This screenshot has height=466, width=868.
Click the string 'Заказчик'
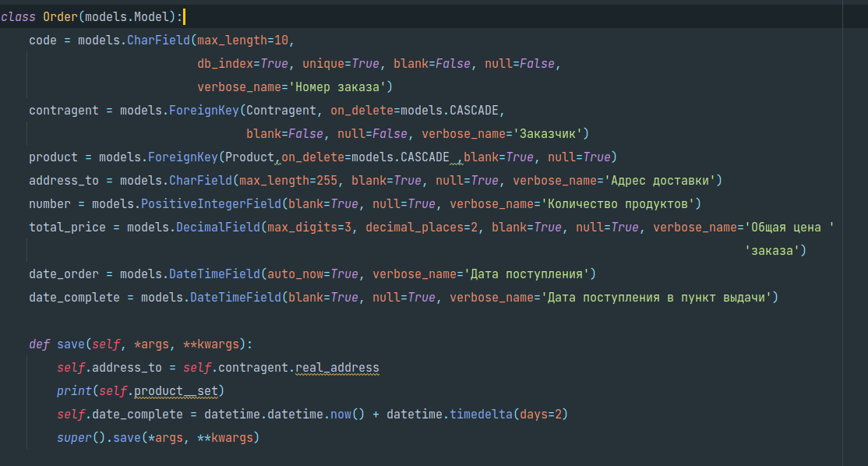pos(548,134)
